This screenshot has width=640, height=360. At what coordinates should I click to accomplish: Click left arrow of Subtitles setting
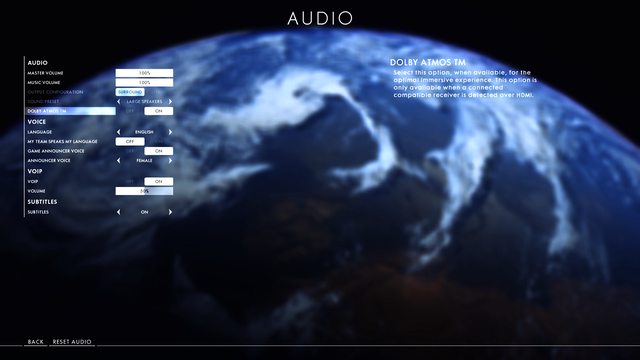click(x=119, y=212)
